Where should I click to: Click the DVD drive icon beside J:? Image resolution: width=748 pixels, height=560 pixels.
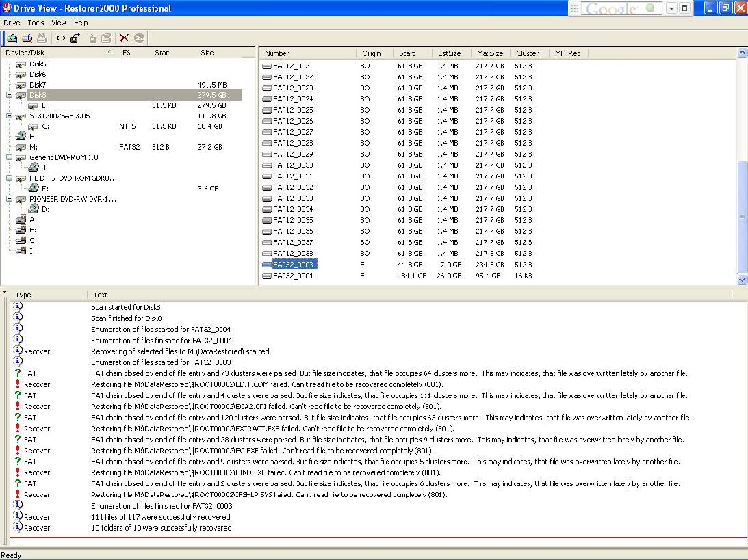coord(33,168)
